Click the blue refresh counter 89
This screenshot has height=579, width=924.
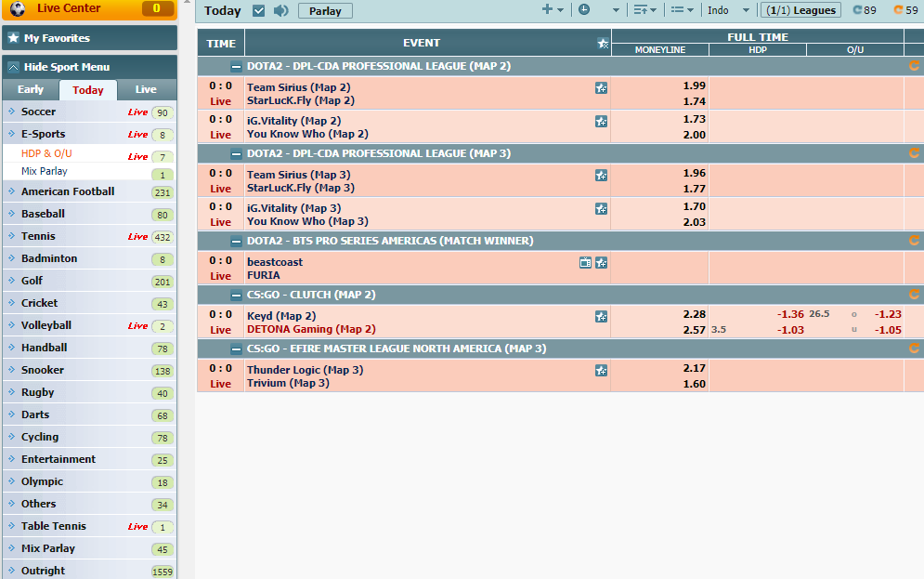point(865,10)
